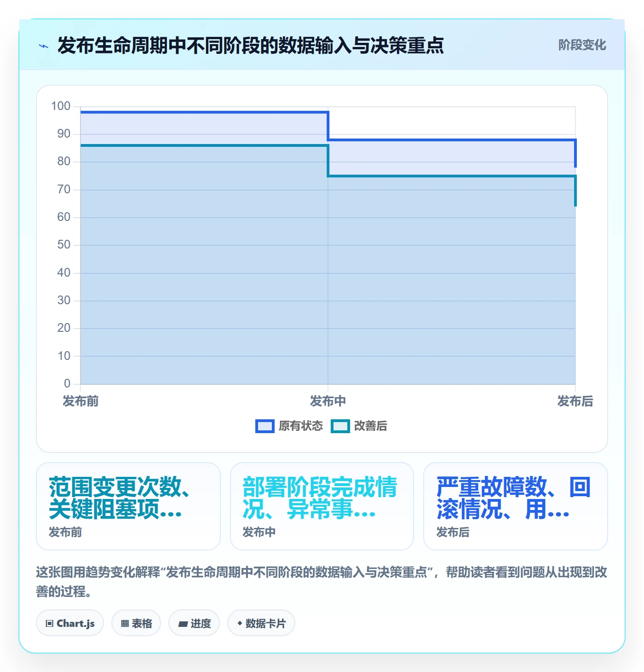Open the 范围变更次数 card for 发布前
The image size is (644, 672).
tap(128, 506)
